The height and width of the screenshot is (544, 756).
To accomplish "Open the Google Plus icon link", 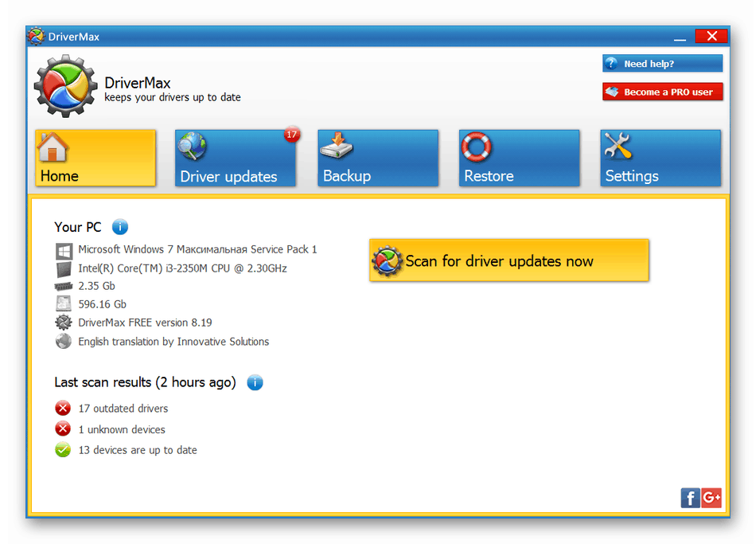I will coord(711,498).
